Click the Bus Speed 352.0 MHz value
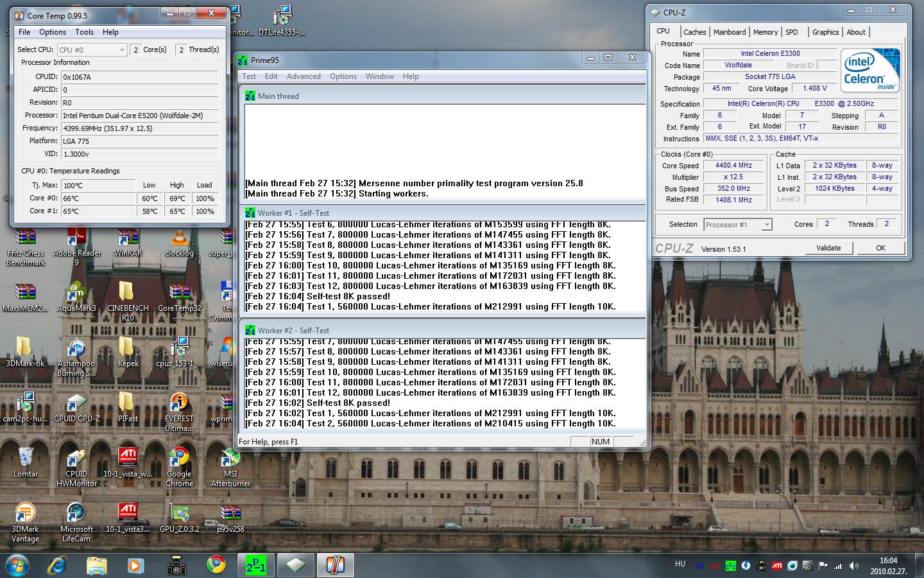Viewport: 924px width, 578px height. 733,188
